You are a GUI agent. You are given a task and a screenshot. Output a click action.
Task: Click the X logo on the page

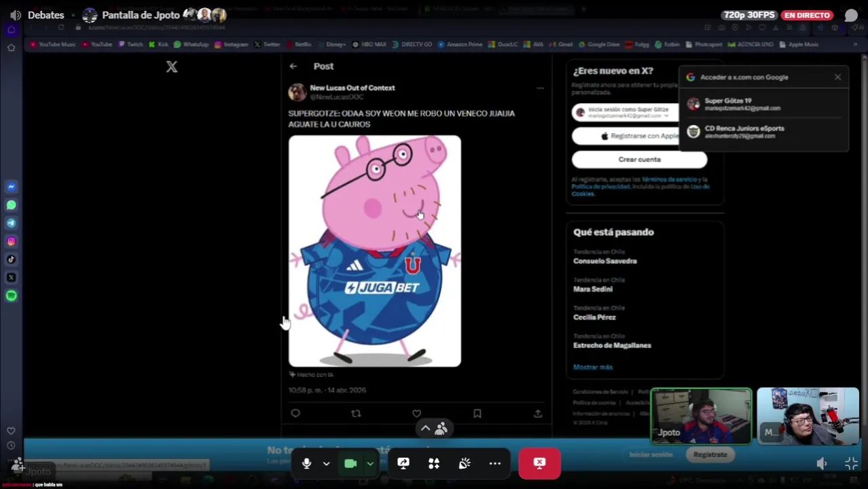click(x=172, y=67)
